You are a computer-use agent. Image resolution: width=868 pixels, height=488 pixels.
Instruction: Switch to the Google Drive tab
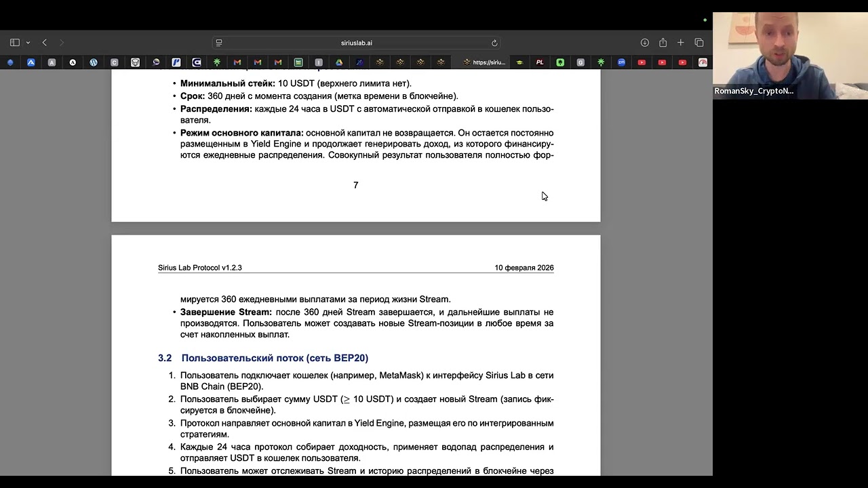338,62
